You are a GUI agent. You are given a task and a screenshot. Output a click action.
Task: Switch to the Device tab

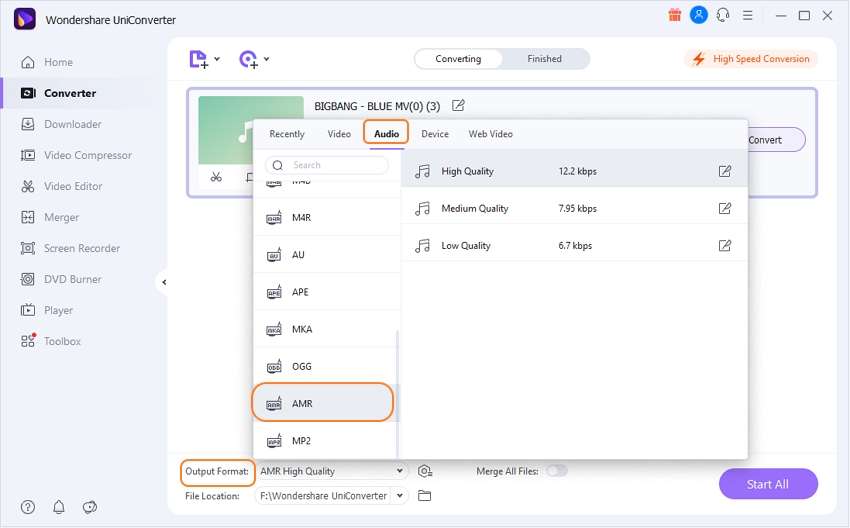coord(435,134)
